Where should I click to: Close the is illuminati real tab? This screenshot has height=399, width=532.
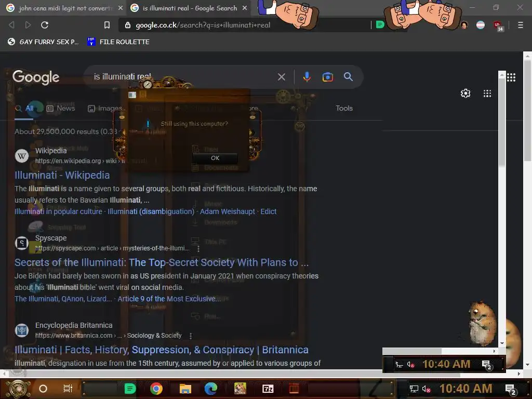245,8
